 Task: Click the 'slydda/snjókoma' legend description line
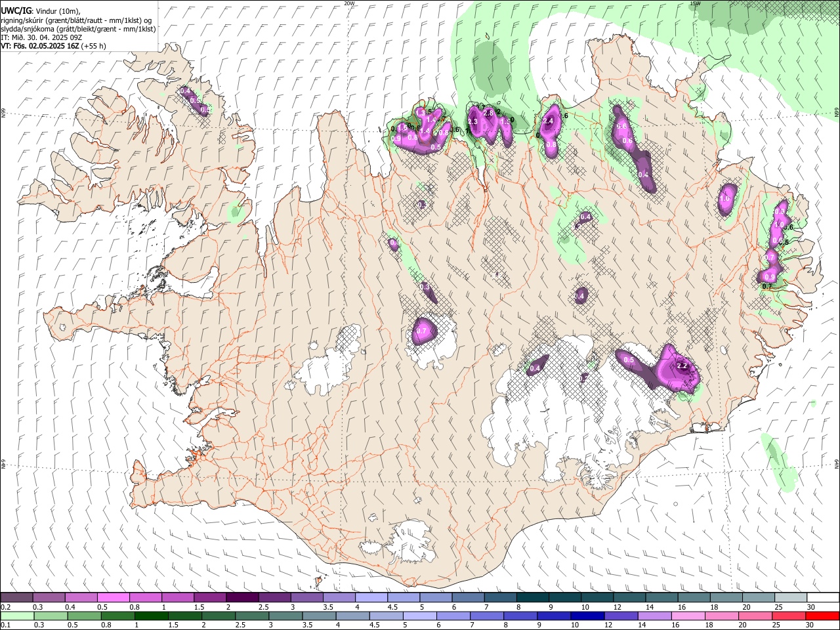(78, 29)
